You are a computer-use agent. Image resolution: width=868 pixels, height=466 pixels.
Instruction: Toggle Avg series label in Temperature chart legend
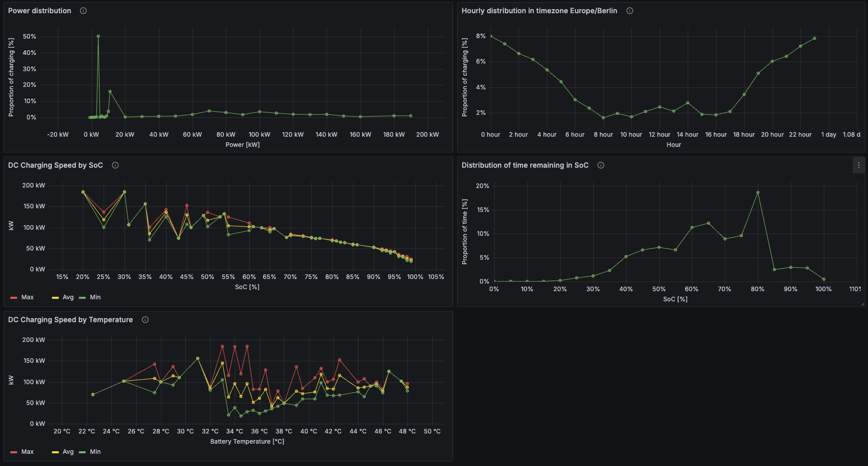[68, 452]
